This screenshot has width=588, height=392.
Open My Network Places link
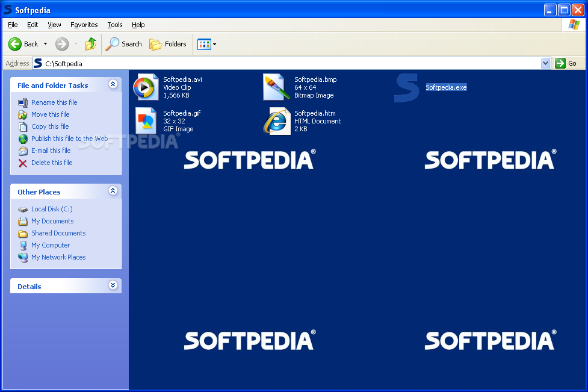click(58, 257)
